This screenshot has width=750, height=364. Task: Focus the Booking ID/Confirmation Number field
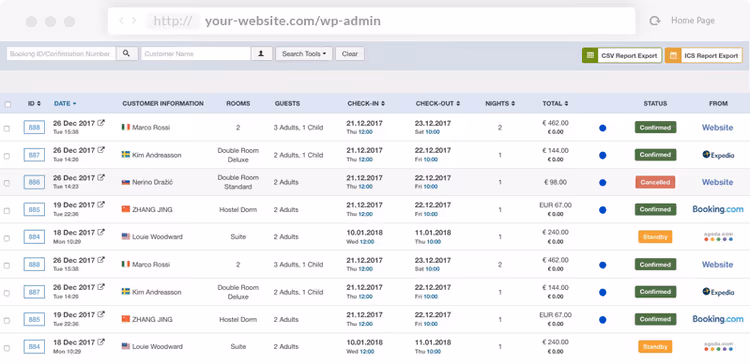click(61, 54)
